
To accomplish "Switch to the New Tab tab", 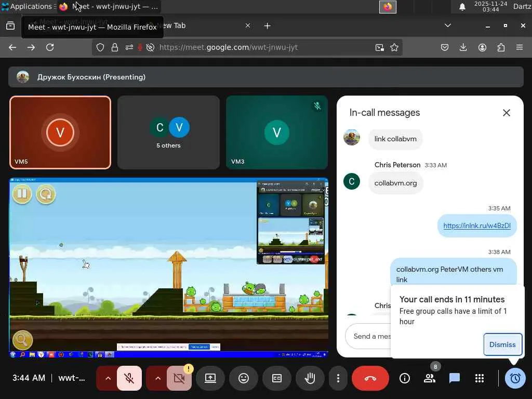I will point(200,26).
